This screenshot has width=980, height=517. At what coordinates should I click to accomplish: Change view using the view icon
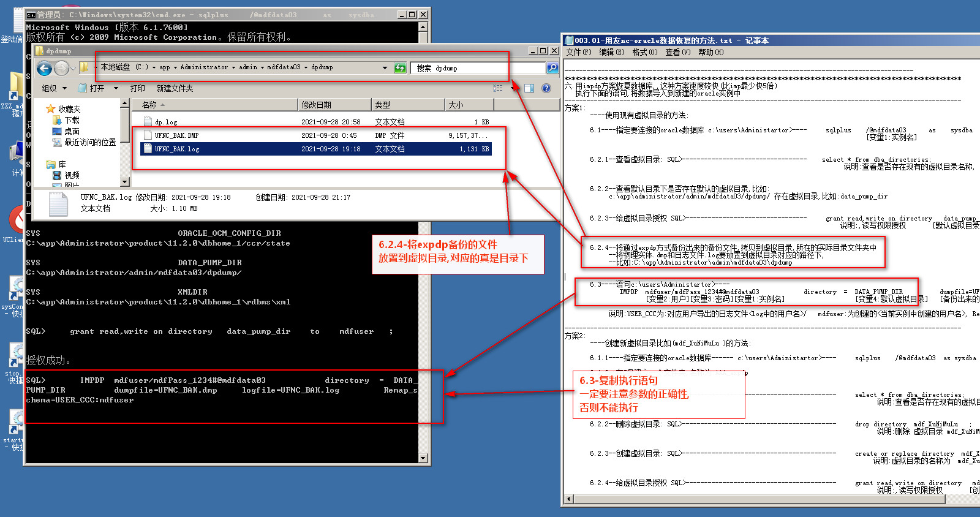pyautogui.click(x=498, y=88)
